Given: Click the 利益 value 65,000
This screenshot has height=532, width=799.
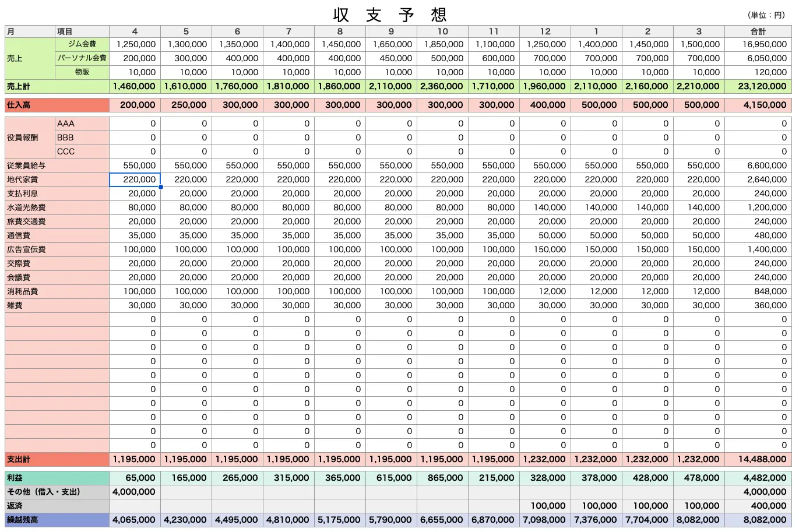Looking at the screenshot, I should coord(135,478).
